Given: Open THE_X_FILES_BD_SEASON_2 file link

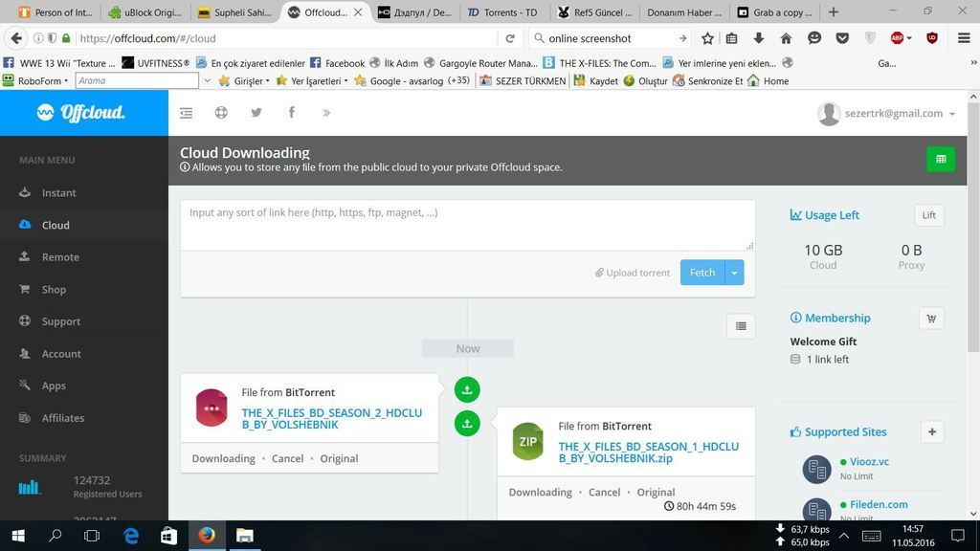Looking at the screenshot, I should click(332, 419).
